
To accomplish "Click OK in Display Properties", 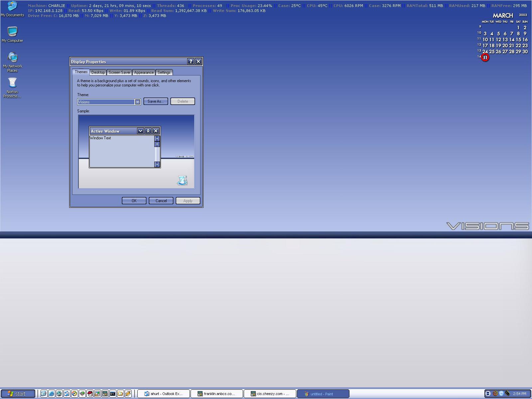I will click(x=134, y=201).
